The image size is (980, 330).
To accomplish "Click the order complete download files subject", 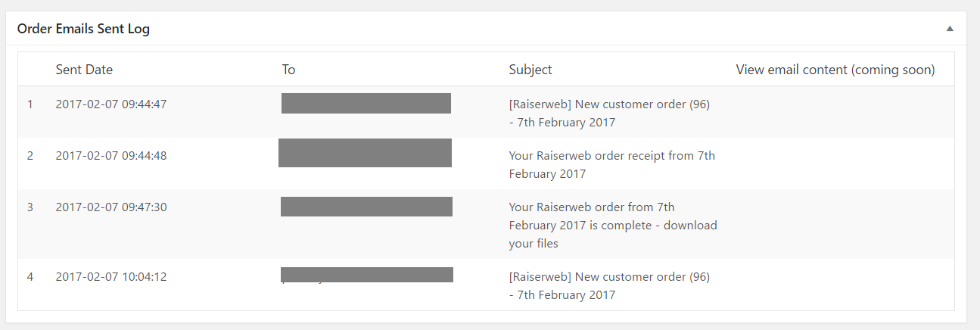I will tap(612, 225).
